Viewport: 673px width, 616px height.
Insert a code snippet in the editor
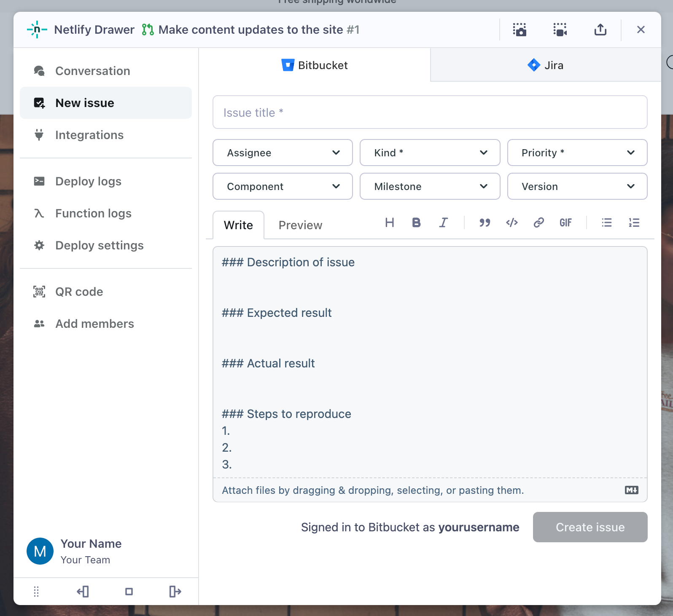tap(512, 222)
